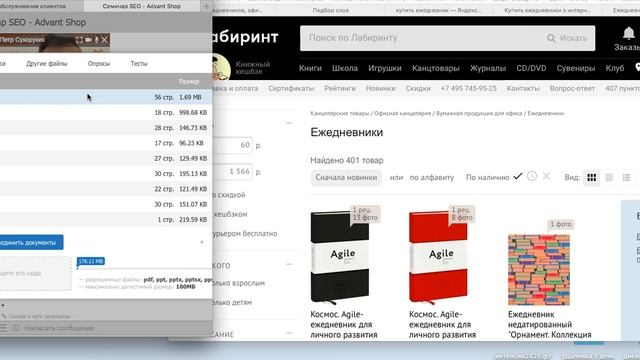Click the Заказы bell icon
This screenshot has height=360, width=640.
tap(629, 33)
